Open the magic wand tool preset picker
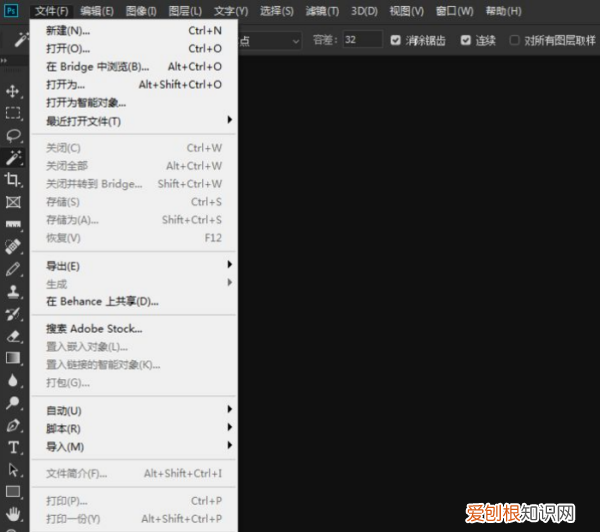 [x=21, y=40]
